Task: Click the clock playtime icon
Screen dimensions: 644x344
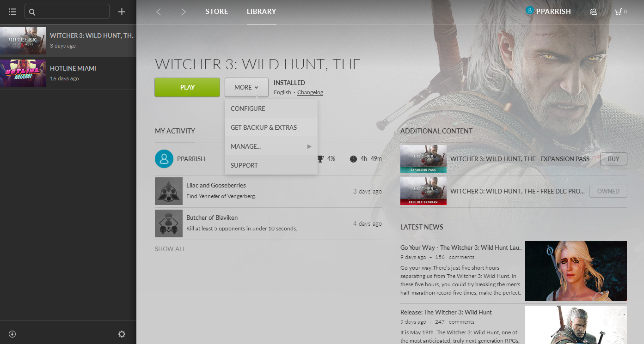Action: [x=354, y=159]
